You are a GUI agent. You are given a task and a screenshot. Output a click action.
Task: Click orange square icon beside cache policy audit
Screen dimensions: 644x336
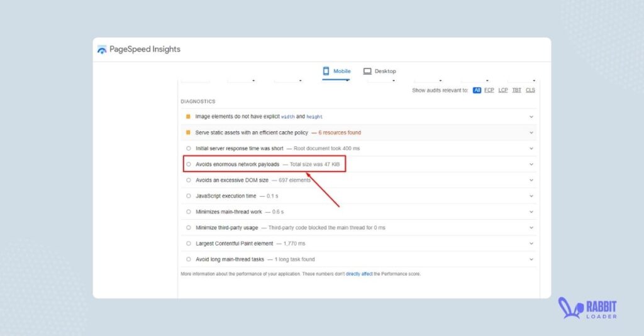pos(188,133)
